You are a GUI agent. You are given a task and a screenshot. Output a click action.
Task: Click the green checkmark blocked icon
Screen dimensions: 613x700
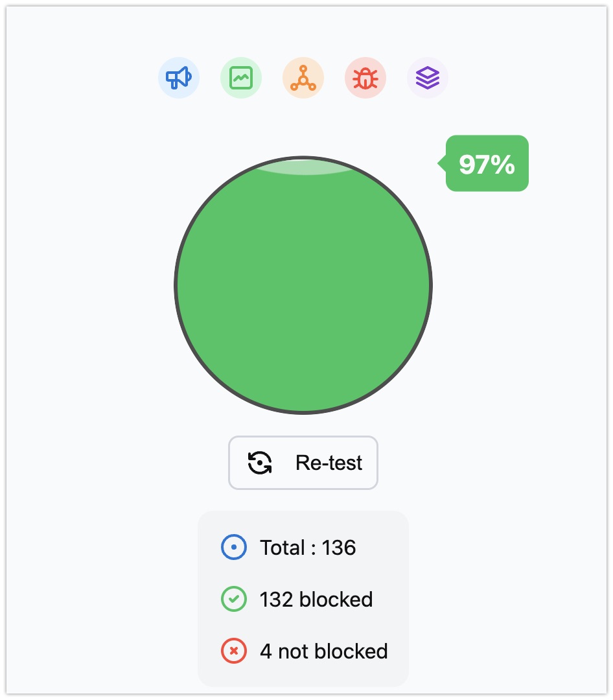[x=234, y=599]
